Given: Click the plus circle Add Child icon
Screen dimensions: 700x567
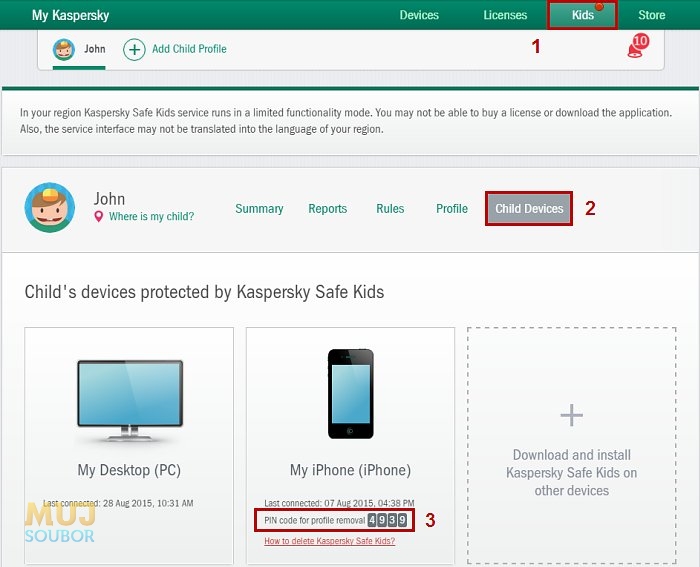Looking at the screenshot, I should tap(134, 49).
